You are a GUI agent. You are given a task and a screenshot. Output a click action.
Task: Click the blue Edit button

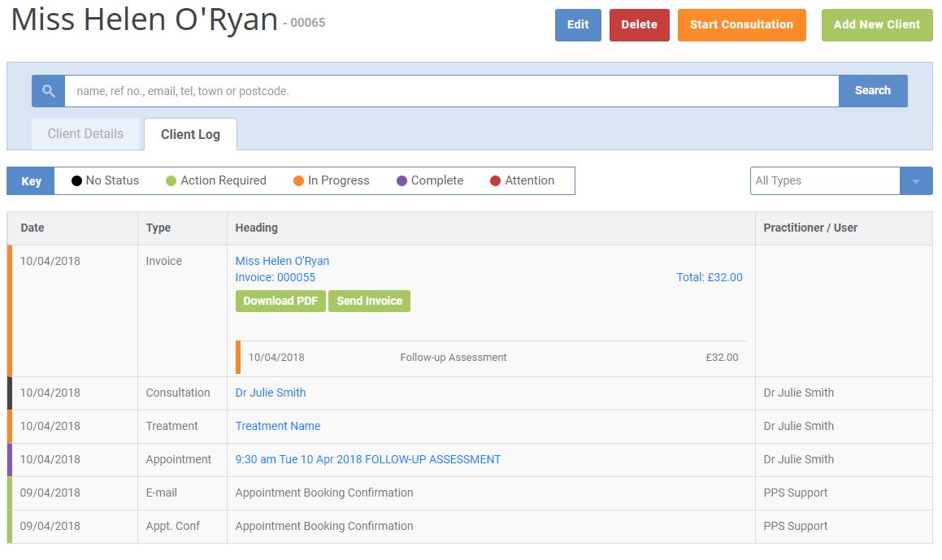(578, 24)
